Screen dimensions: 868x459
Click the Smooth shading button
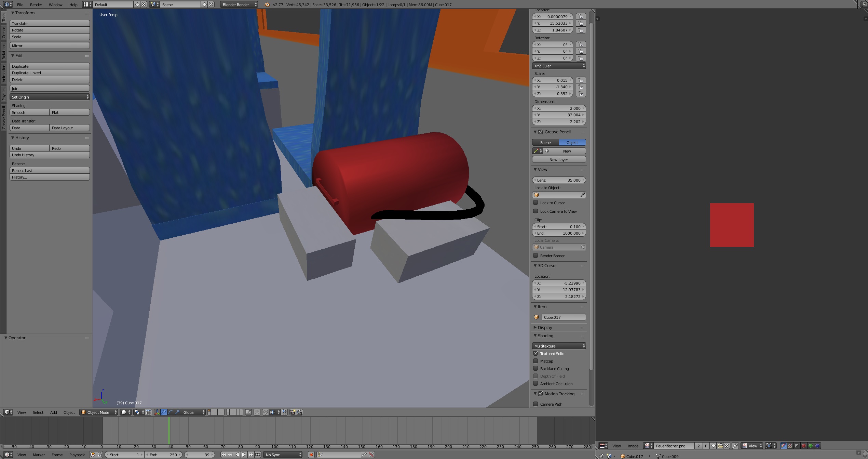29,113
